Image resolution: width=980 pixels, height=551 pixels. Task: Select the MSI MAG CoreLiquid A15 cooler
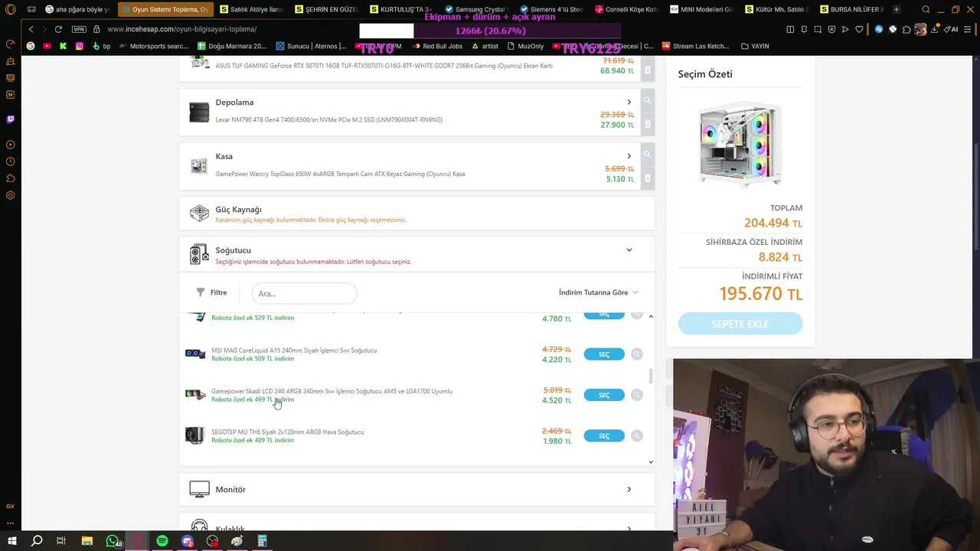604,354
